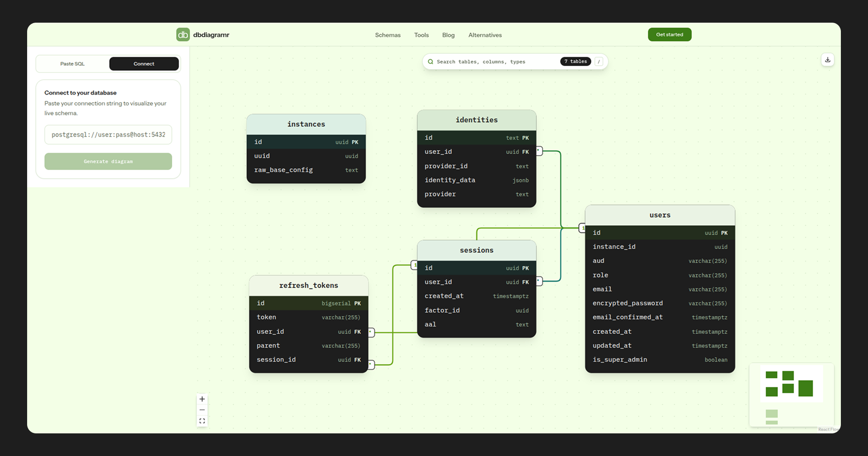The height and width of the screenshot is (456, 868).
Task: Open the Schemas menu
Action: [388, 35]
